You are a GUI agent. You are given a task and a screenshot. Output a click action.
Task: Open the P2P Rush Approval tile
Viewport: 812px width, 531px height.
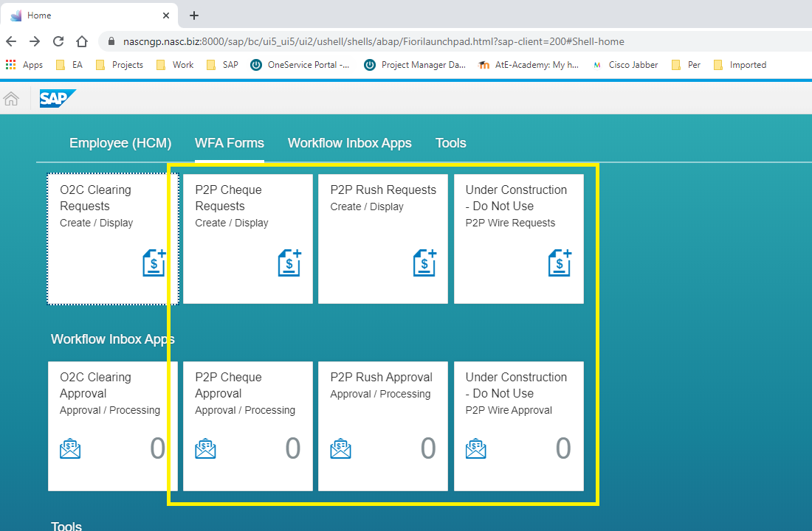383,426
